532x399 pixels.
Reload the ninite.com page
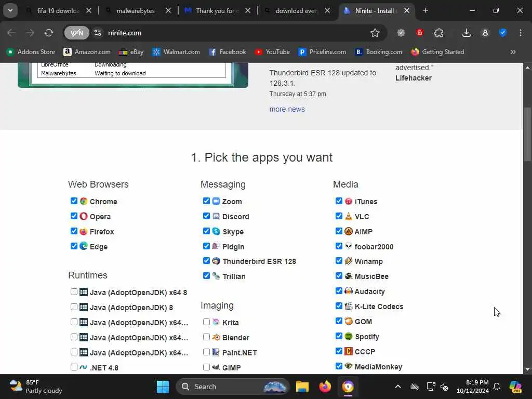click(x=49, y=33)
